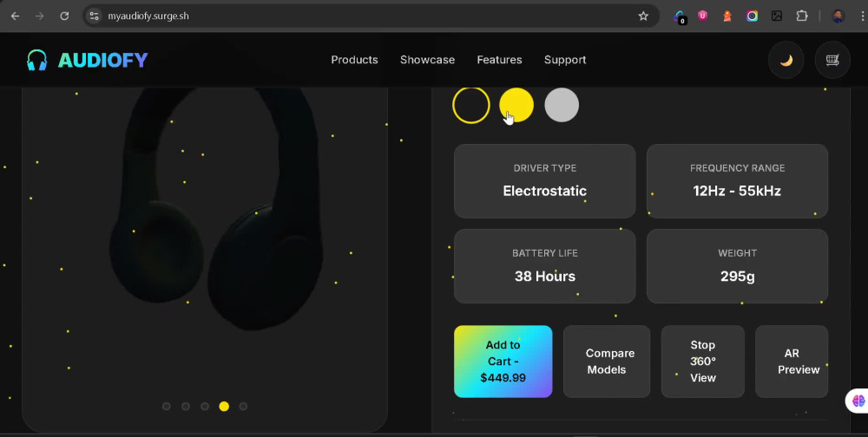868x437 pixels.
Task: Open the Products menu
Action: [x=354, y=60]
